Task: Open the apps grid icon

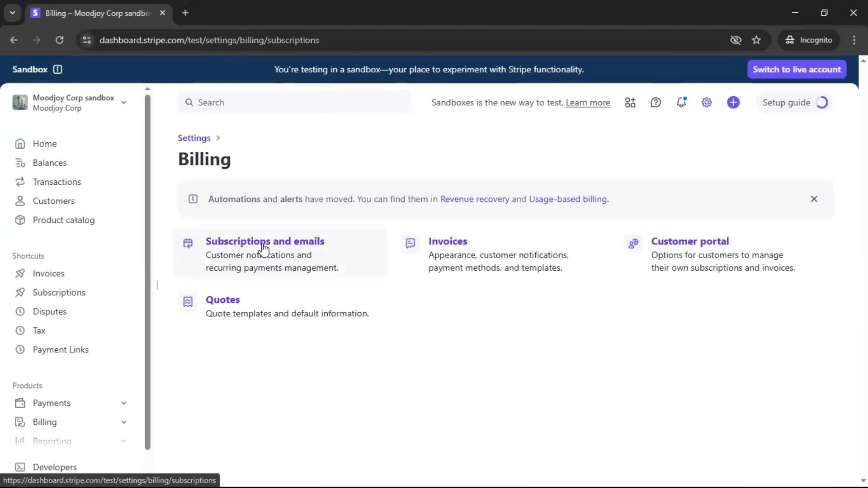Action: tap(630, 103)
